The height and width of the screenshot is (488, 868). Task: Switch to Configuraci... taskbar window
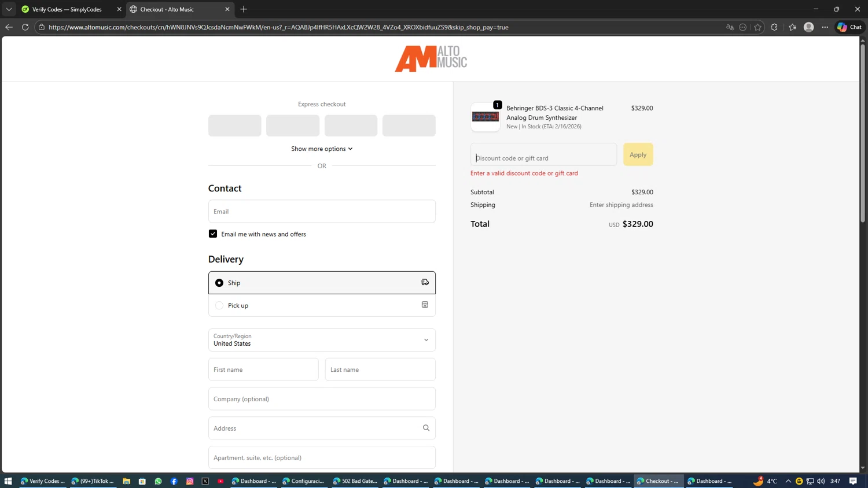pyautogui.click(x=304, y=481)
